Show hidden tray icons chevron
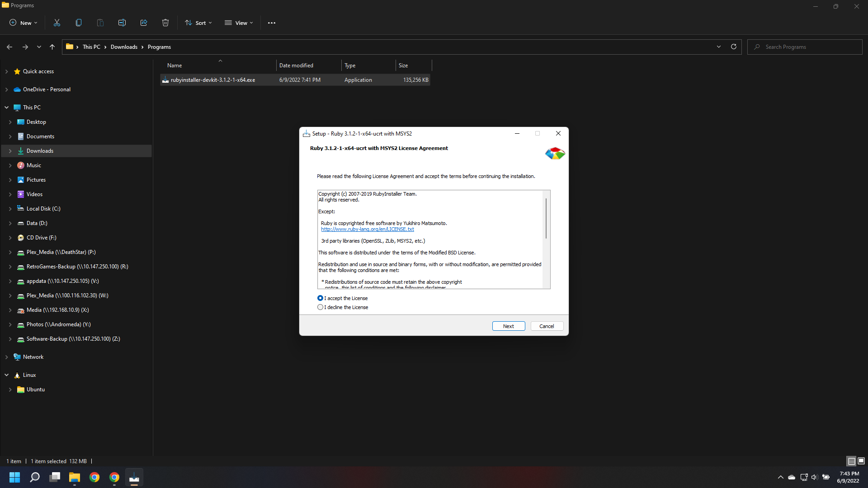The image size is (868, 488). point(781,477)
